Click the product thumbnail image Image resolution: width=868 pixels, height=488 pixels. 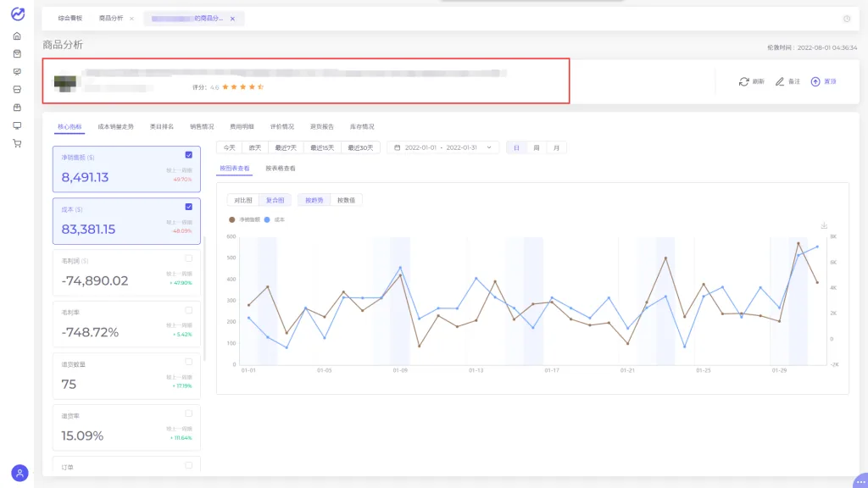point(64,83)
